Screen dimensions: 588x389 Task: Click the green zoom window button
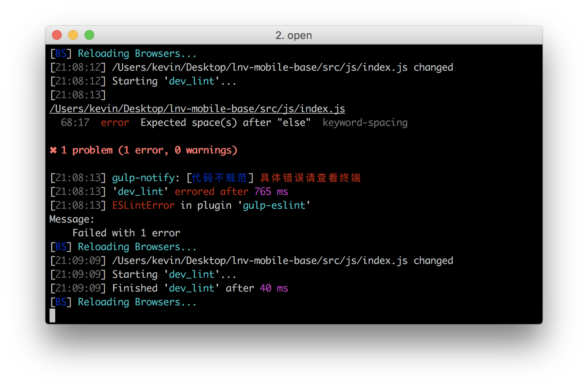pyautogui.click(x=89, y=35)
